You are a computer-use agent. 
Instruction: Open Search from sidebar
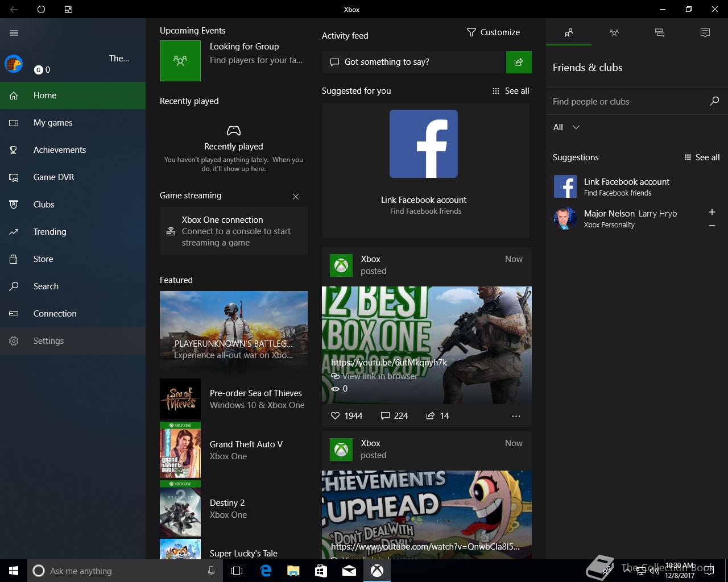pyautogui.click(x=73, y=286)
